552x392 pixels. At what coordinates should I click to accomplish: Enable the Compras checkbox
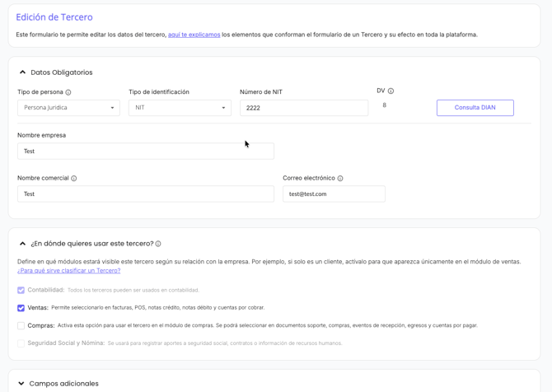pyautogui.click(x=21, y=325)
